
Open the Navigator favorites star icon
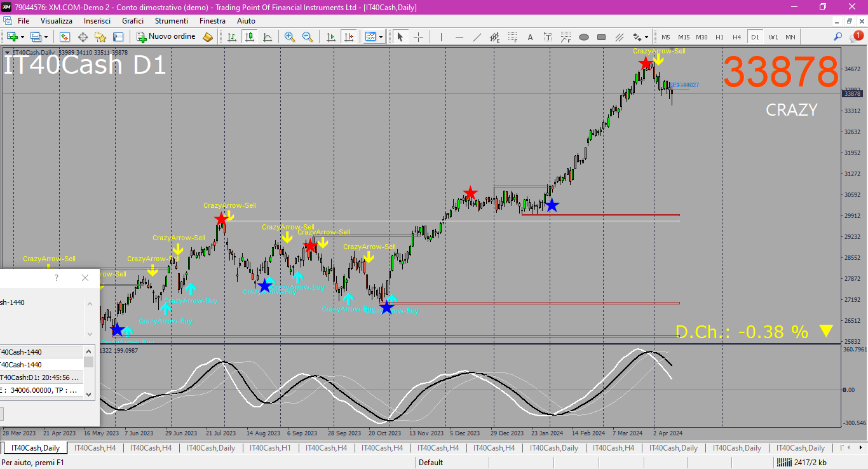click(x=100, y=37)
